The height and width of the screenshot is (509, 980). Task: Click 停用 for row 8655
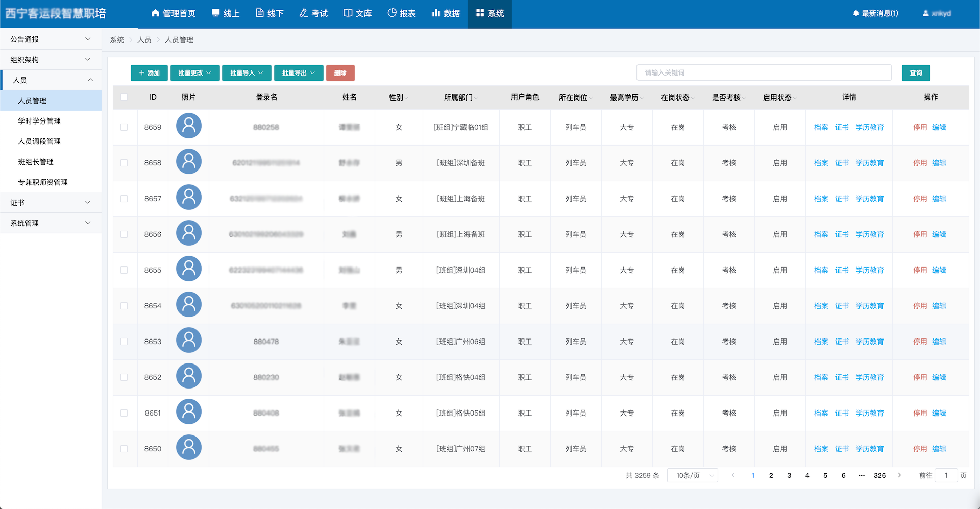[x=920, y=270]
